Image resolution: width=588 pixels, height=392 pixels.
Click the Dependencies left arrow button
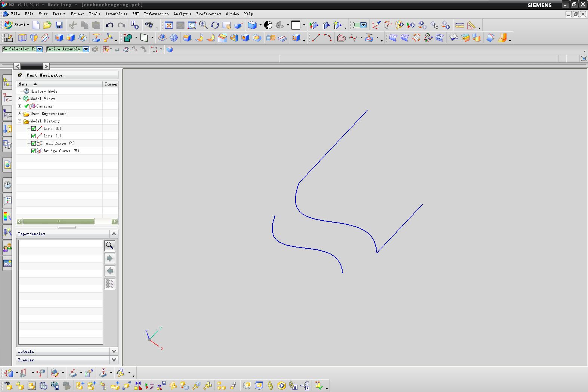pyautogui.click(x=110, y=271)
